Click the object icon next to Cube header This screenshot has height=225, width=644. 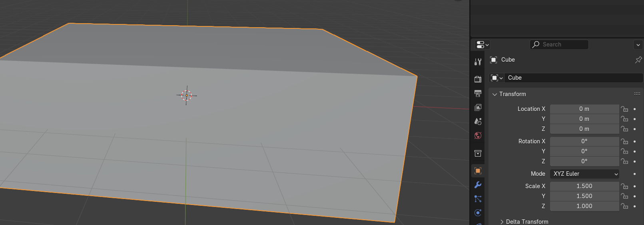click(494, 60)
